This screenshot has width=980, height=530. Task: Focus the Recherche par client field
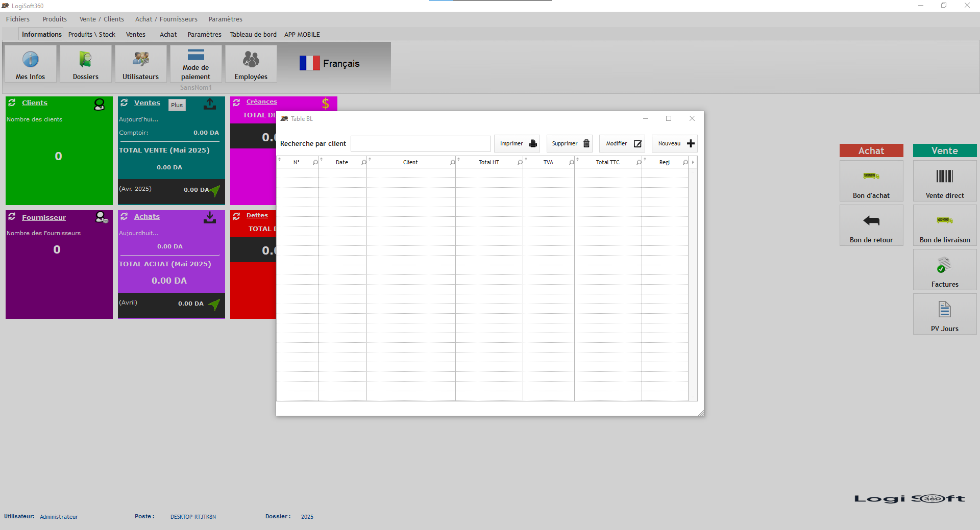point(421,144)
